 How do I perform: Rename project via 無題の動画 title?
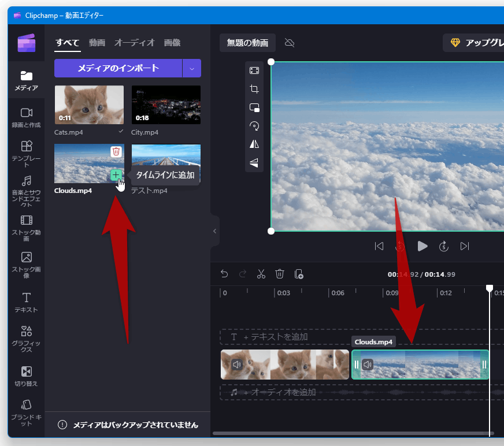pyautogui.click(x=247, y=43)
